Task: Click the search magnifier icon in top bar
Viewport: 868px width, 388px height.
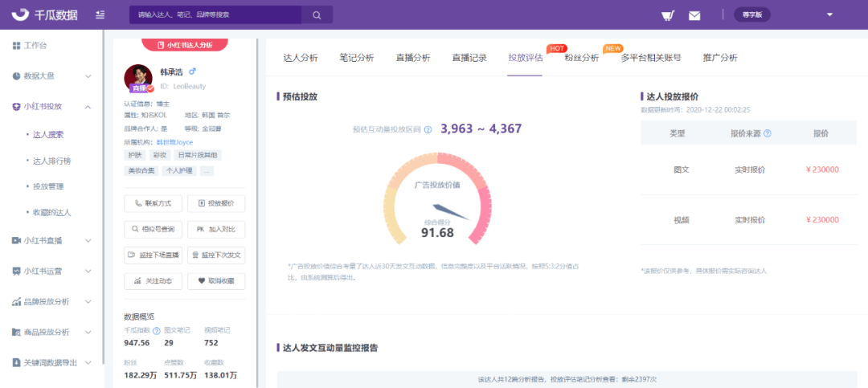Action: (317, 14)
